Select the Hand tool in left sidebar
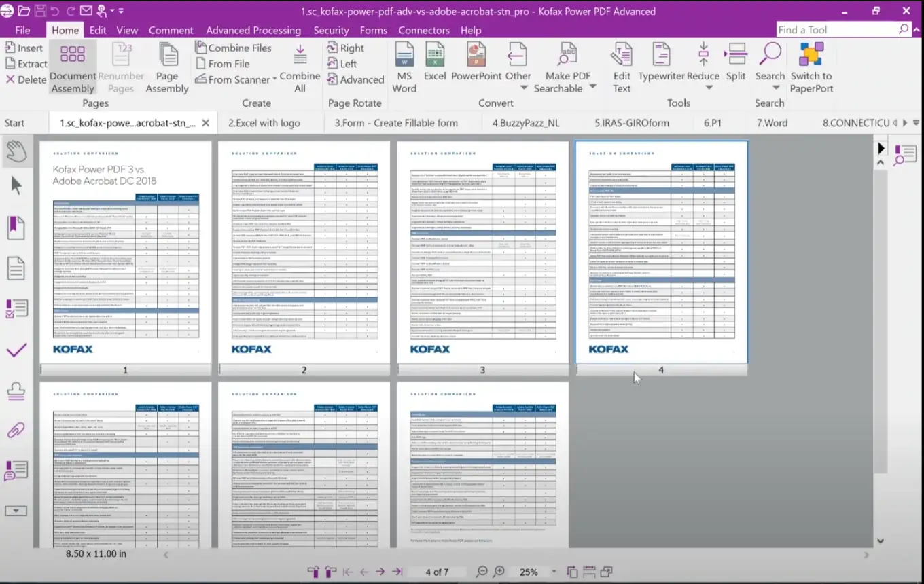The width and height of the screenshot is (924, 584). point(16,152)
